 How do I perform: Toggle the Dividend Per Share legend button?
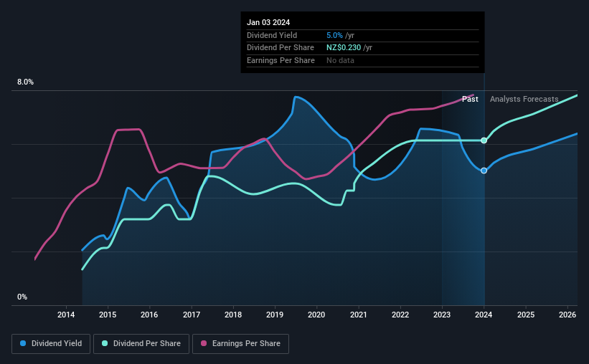pyautogui.click(x=141, y=344)
